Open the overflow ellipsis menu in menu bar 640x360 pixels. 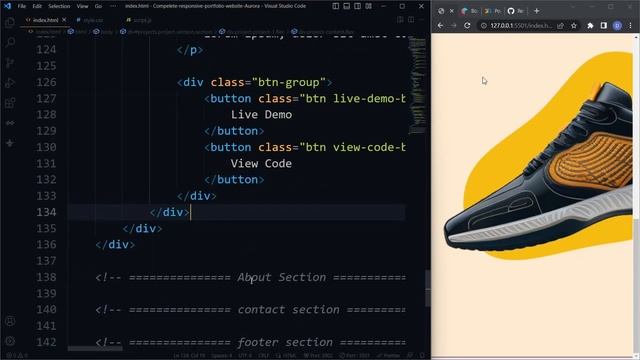(x=113, y=6)
